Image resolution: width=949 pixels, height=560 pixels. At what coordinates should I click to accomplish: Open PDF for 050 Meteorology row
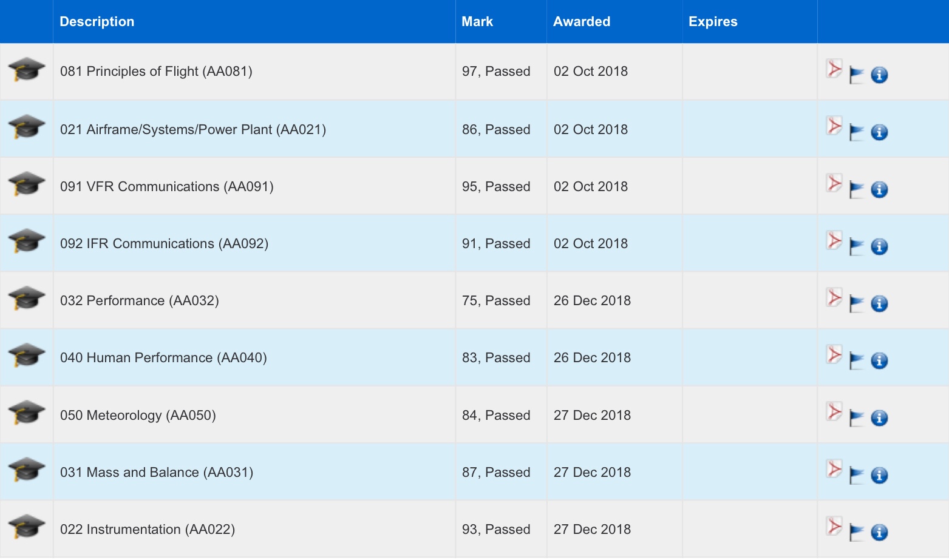tap(834, 411)
